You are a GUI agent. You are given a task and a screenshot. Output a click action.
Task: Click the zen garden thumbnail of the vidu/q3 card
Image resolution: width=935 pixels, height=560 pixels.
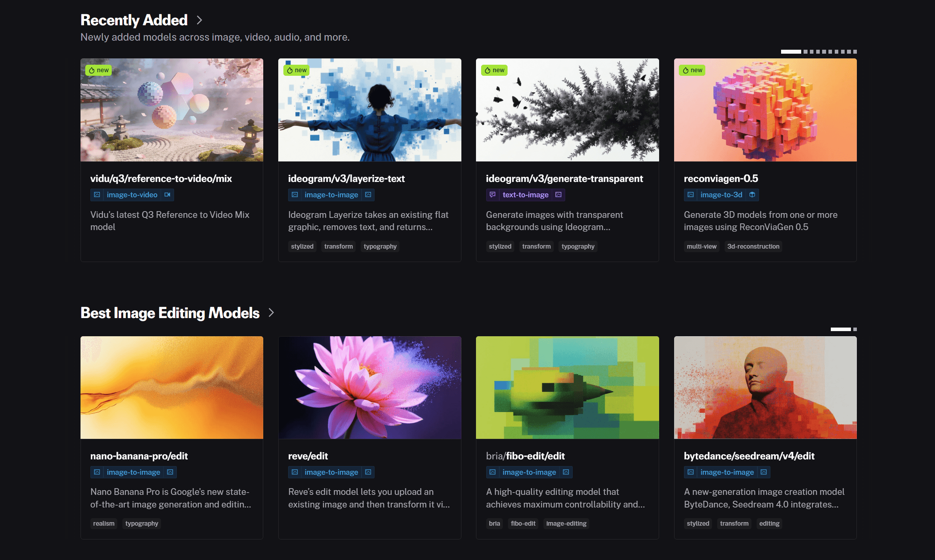(172, 110)
